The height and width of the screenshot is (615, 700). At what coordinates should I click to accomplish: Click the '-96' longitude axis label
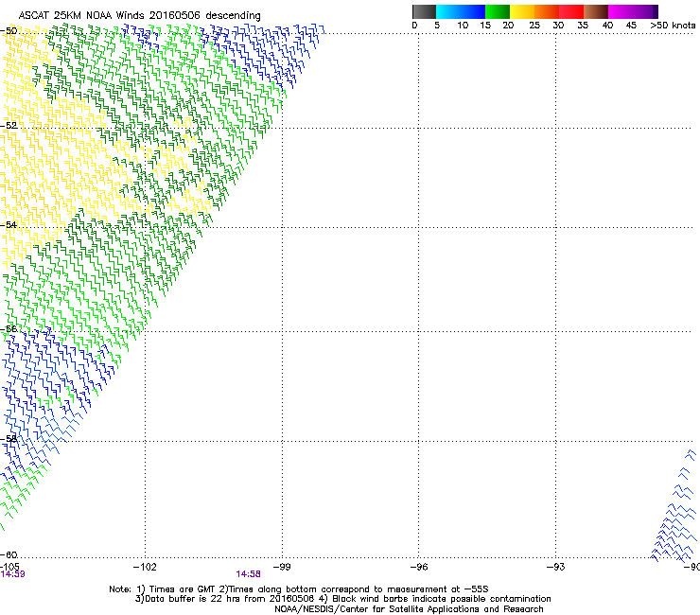pos(419,567)
